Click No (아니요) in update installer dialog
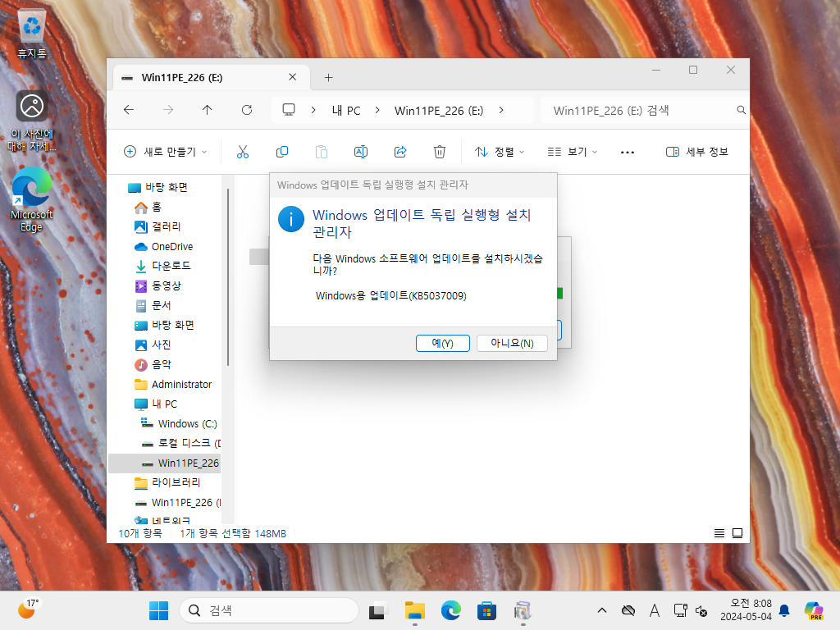Viewport: 840px width, 630px height. 512,344
